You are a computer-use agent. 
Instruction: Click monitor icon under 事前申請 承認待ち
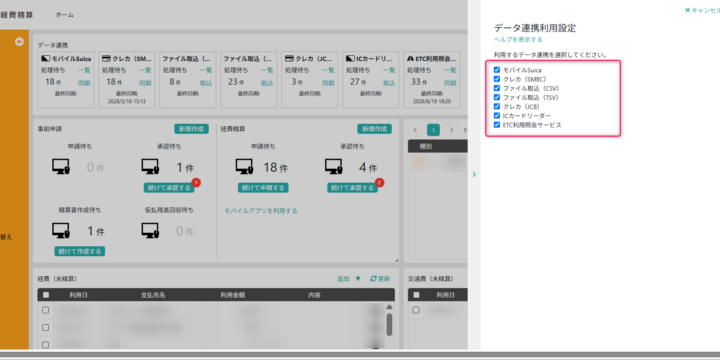pos(150,167)
